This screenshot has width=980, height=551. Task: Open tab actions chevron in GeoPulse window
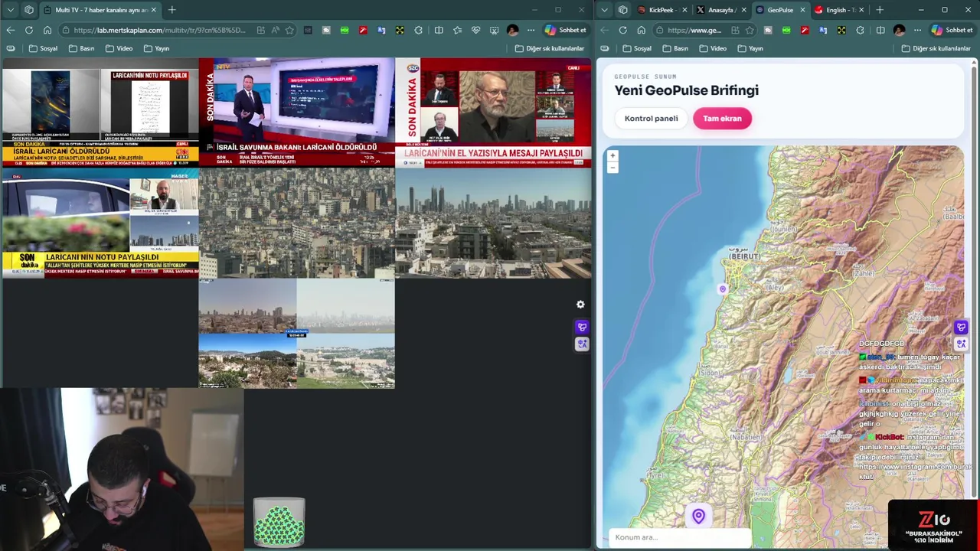[x=605, y=10]
